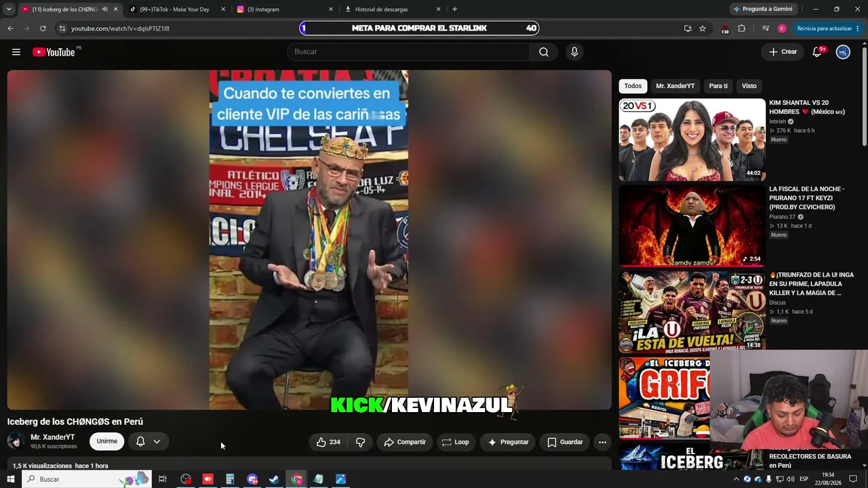Bookmark this page with the star

click(x=703, y=28)
